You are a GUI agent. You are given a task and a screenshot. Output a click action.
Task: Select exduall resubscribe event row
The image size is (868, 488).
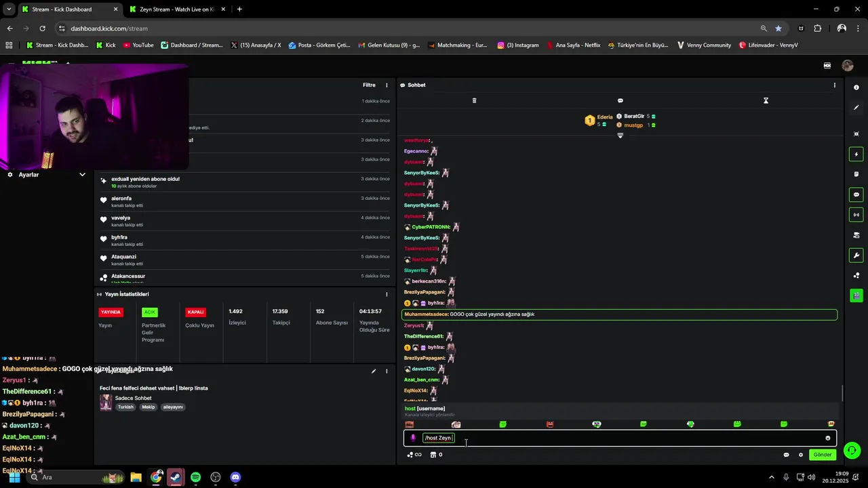[x=245, y=182]
